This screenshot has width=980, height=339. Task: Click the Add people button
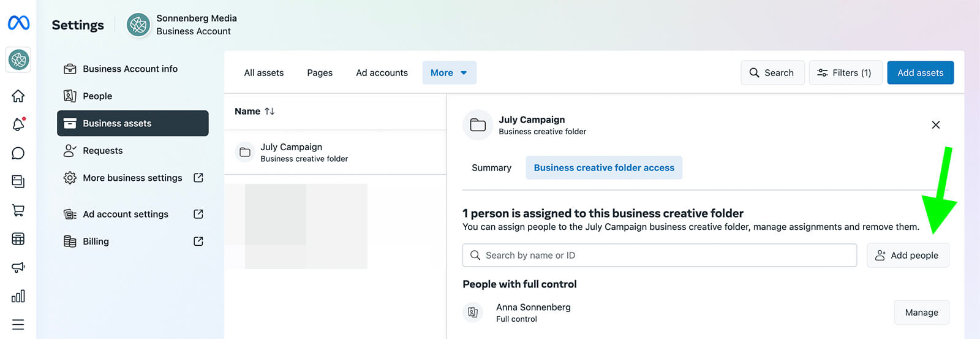point(908,256)
